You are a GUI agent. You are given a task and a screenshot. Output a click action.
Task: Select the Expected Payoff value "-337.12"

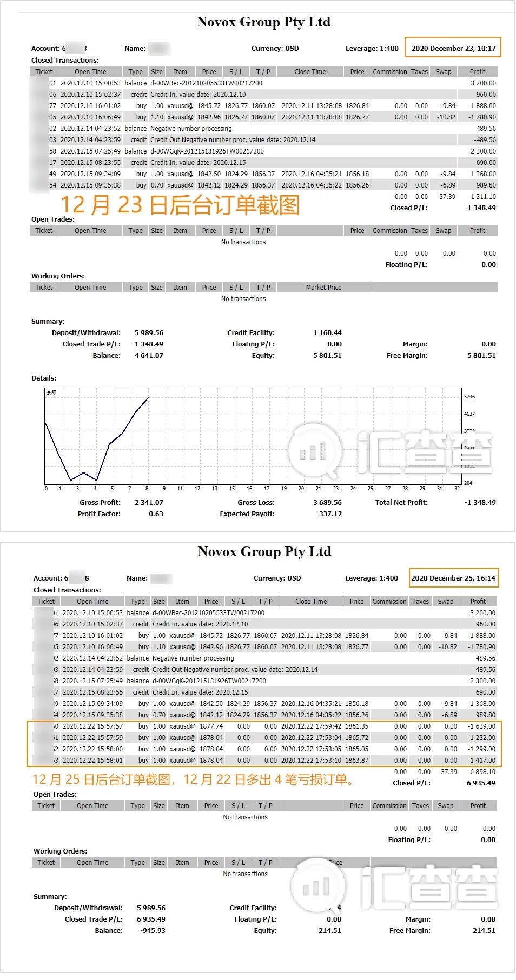[x=329, y=514]
